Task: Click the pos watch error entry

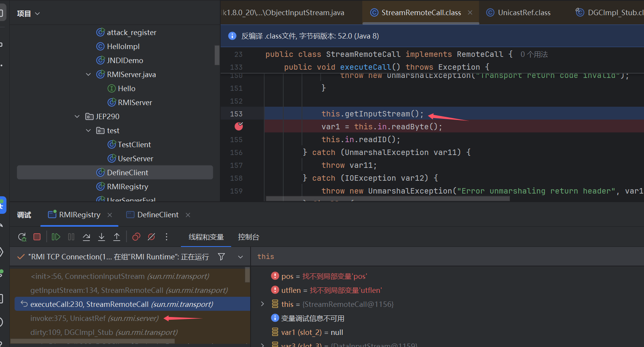Action: point(319,276)
